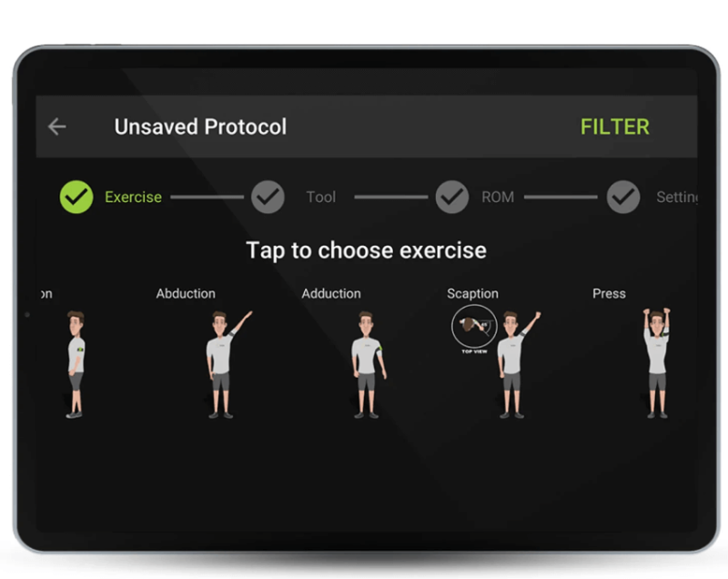
Task: Select the Settings step checkmark circle
Action: tap(623, 197)
